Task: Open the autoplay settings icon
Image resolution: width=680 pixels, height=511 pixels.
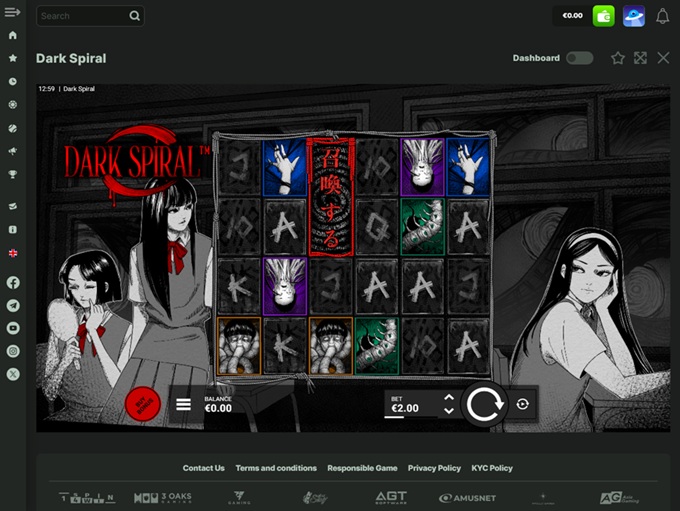Action: pos(522,404)
